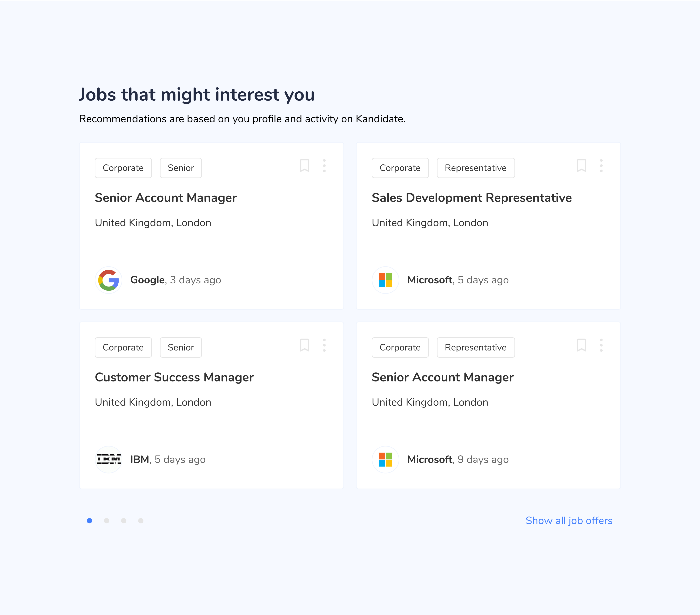Click Microsoft logo on Sales Development card

pos(385,280)
